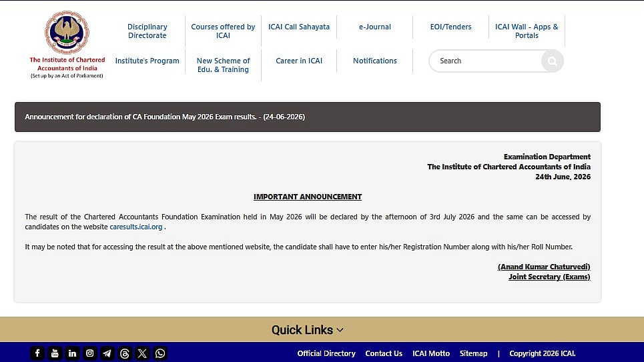This screenshot has width=644, height=362.
Task: Open ICAI LinkedIn page icon
Action: [72, 353]
